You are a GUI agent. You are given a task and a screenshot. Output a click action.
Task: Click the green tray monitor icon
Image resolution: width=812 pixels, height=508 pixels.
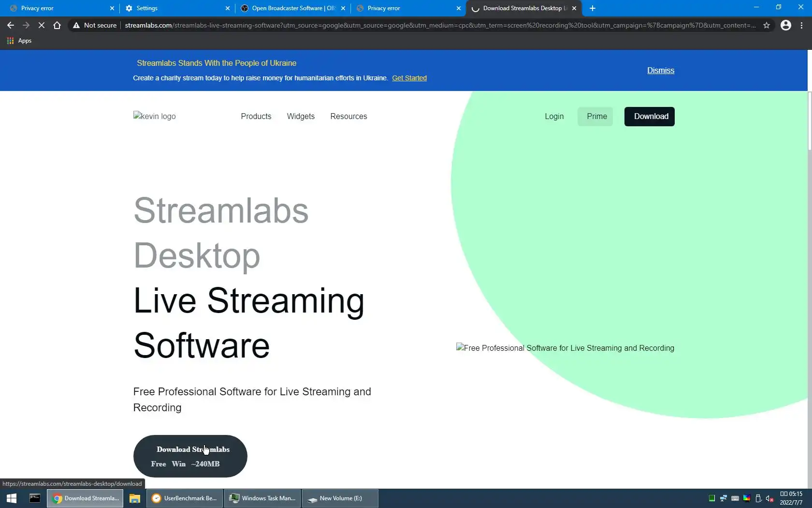[711, 498]
